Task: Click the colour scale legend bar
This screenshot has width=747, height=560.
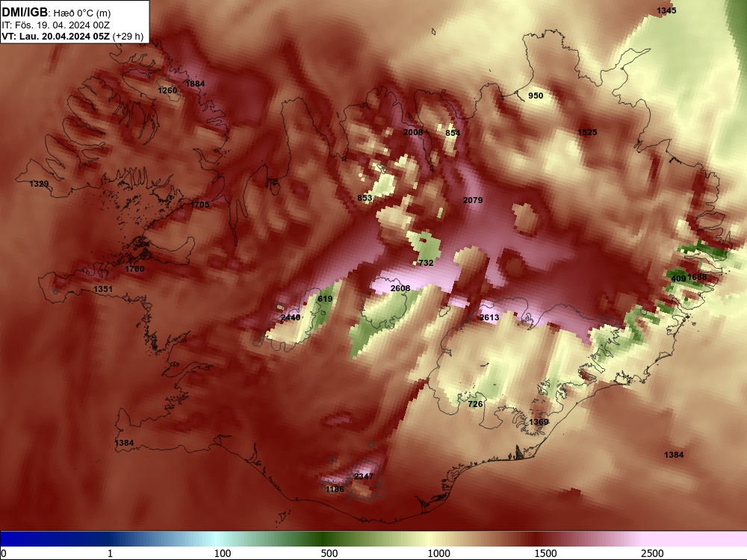Action: click(373, 538)
